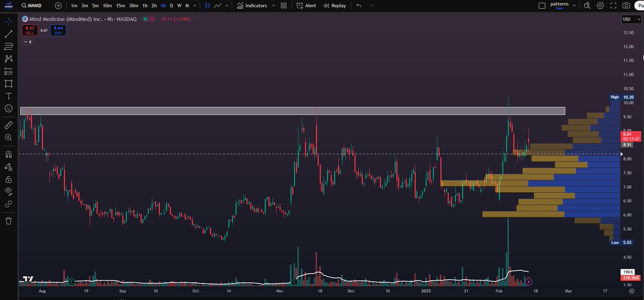Open the Indicators dialog

(x=252, y=5)
